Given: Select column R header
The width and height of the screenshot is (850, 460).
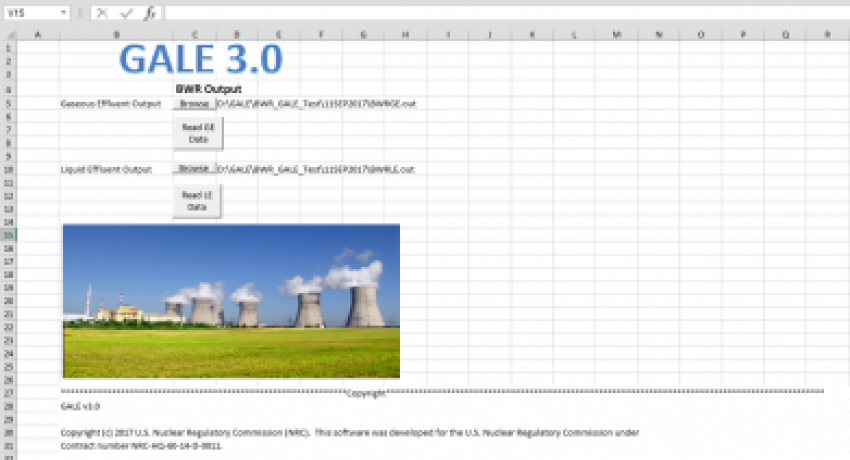Looking at the screenshot, I should pyautogui.click(x=827, y=35).
